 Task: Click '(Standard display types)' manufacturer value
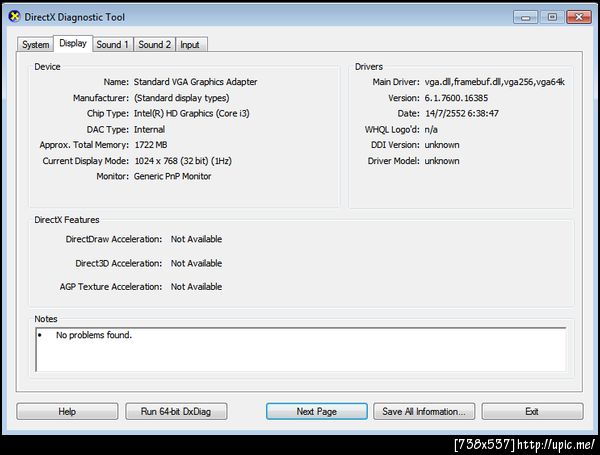(181, 98)
